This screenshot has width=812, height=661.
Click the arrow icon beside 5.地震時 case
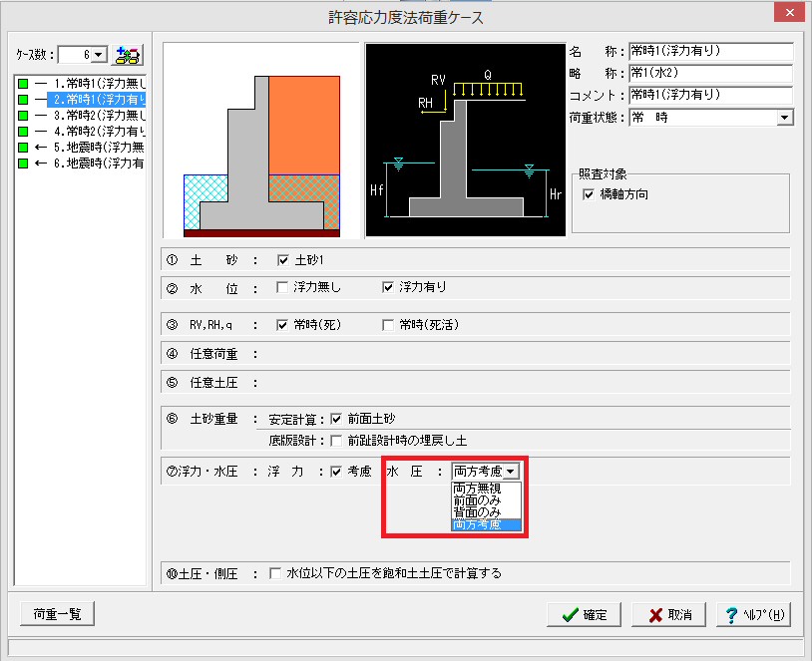[x=41, y=148]
